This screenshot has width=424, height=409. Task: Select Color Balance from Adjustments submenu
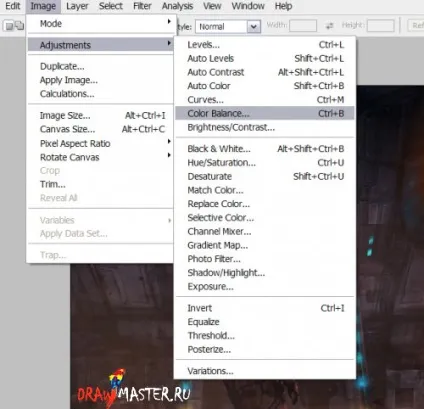(265, 113)
